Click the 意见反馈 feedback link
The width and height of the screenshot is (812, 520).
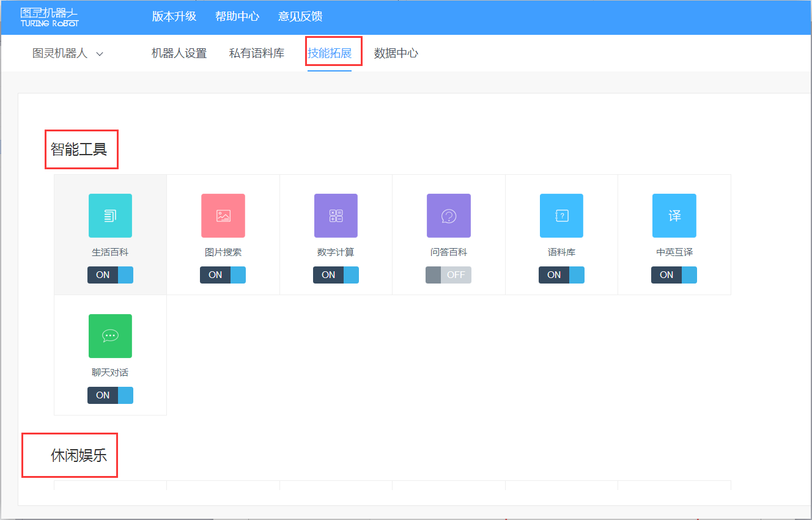(x=300, y=16)
